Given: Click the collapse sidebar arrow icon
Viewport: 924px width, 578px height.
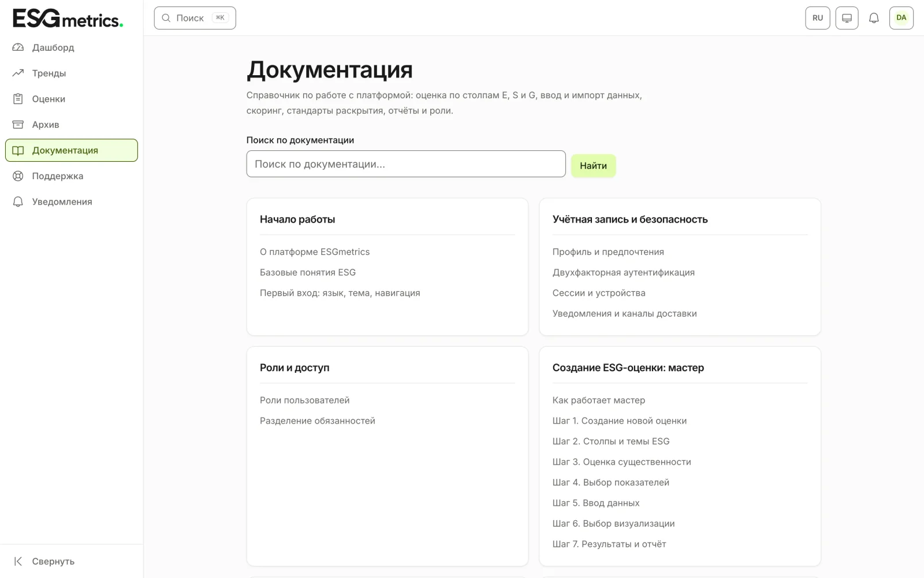Looking at the screenshot, I should point(18,561).
